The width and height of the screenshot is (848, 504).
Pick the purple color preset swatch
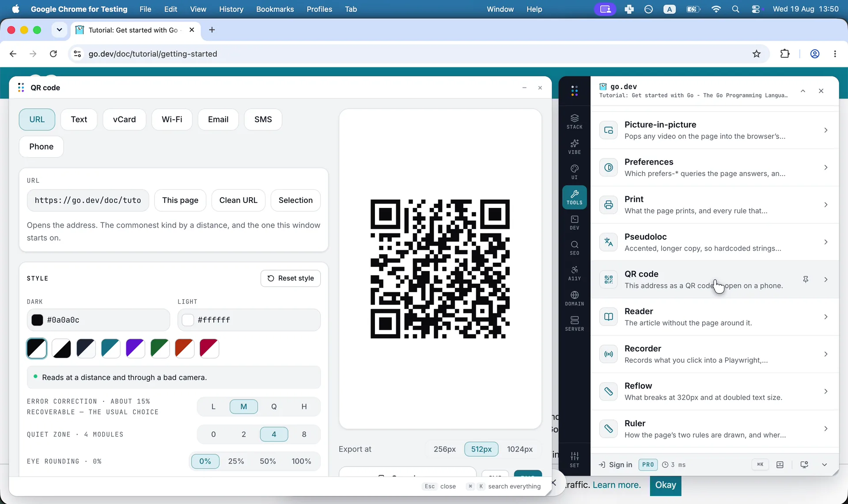135,349
